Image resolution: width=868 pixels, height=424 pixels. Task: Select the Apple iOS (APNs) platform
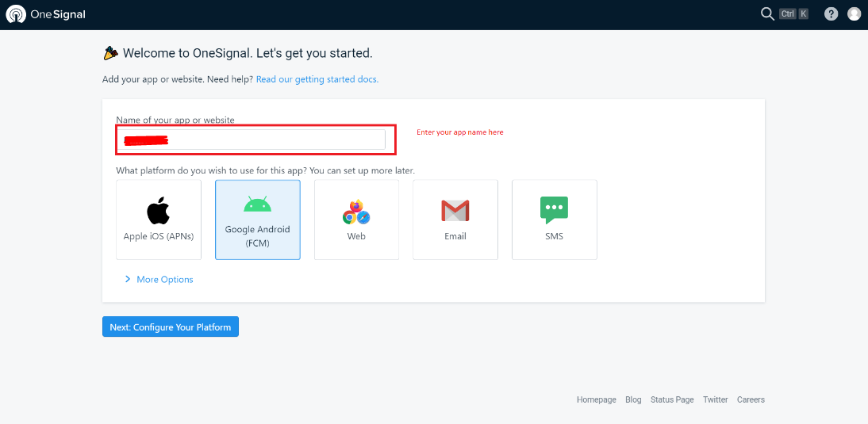(x=159, y=220)
